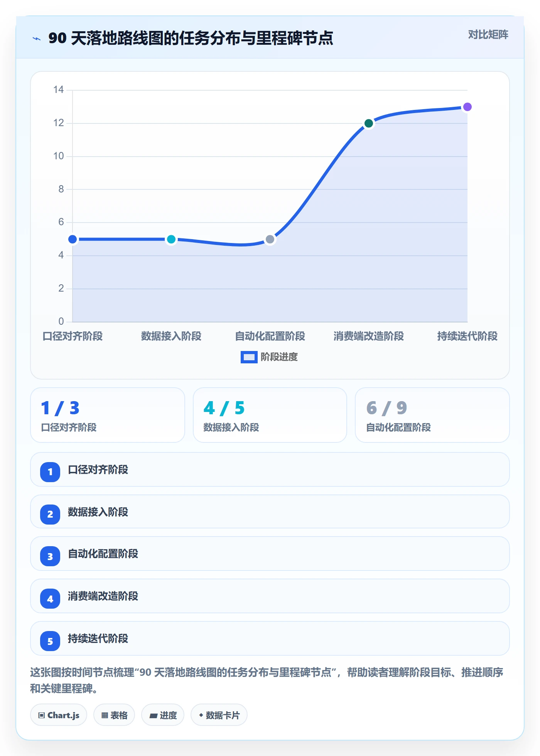The width and height of the screenshot is (540, 756).
Task: Click the blue data point for 口径对齐阶段
Action: 73,239
